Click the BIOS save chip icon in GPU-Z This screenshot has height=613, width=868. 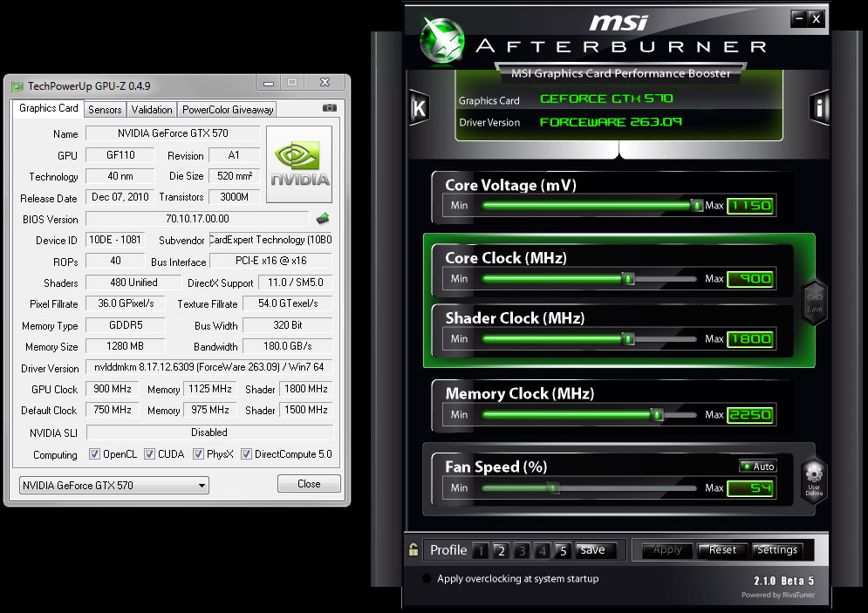tap(323, 219)
